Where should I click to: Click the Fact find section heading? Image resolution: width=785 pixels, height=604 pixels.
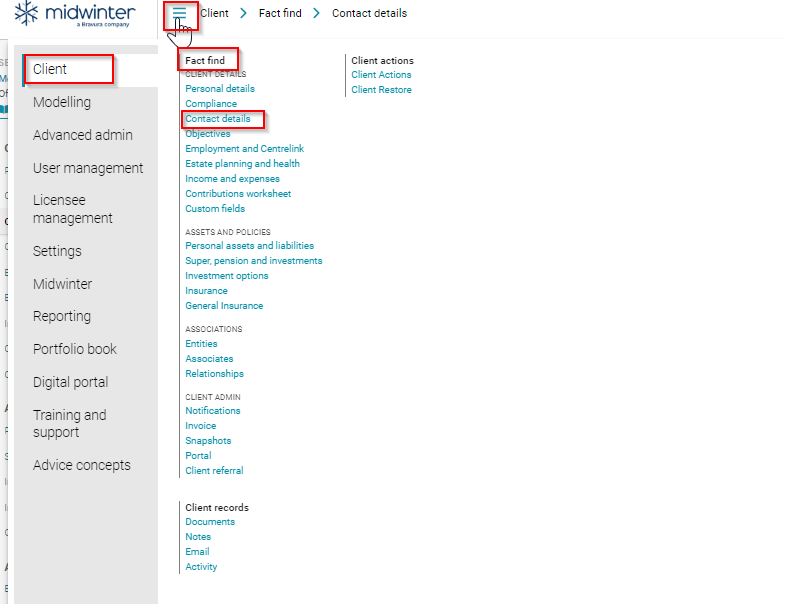click(x=205, y=61)
